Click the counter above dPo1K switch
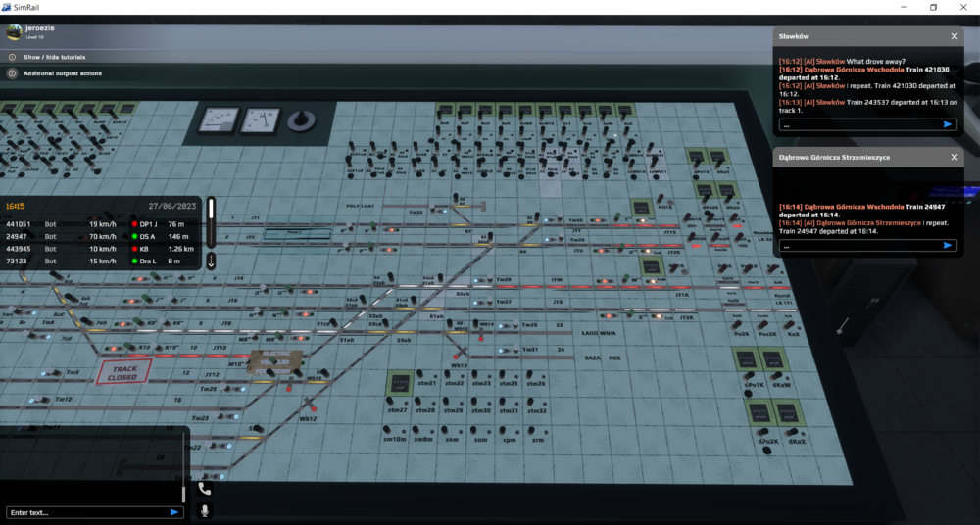Viewport: 980px width, 525px height. click(746, 359)
